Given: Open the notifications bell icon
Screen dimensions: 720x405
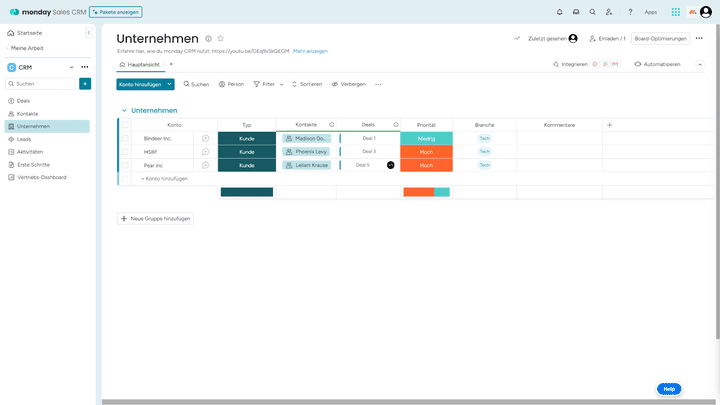Looking at the screenshot, I should [x=559, y=12].
